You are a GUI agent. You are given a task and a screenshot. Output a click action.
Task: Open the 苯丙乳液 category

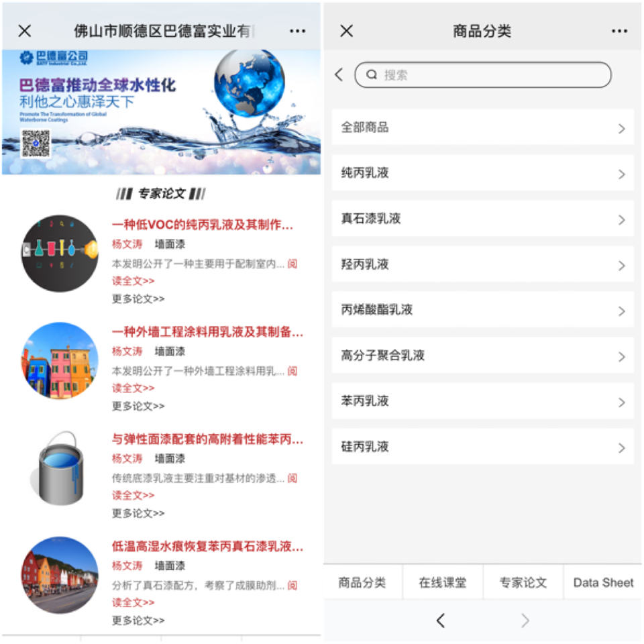[482, 401]
